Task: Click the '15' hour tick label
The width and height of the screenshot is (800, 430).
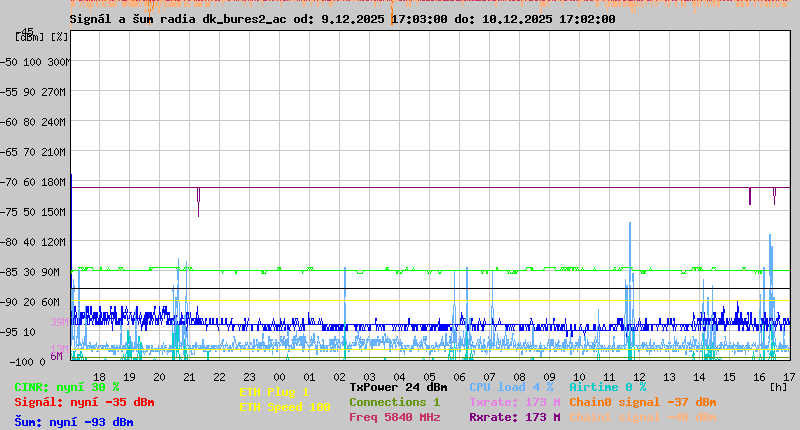Action: point(729,377)
